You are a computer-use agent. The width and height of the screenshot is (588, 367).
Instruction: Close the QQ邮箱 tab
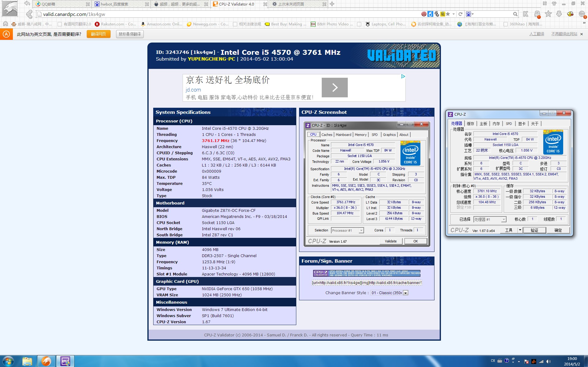pyautogui.click(x=88, y=4)
